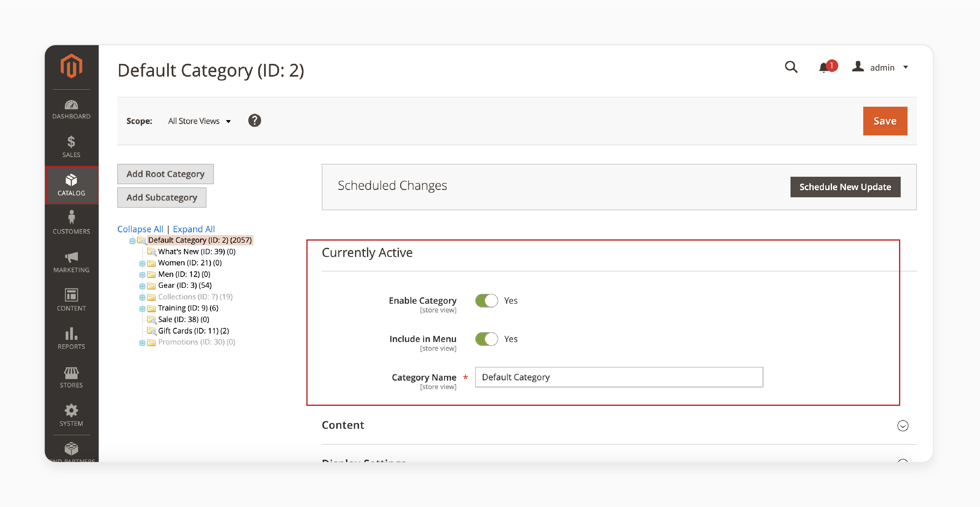Select Women (ID: 21) category
The image size is (980, 507).
(x=190, y=263)
